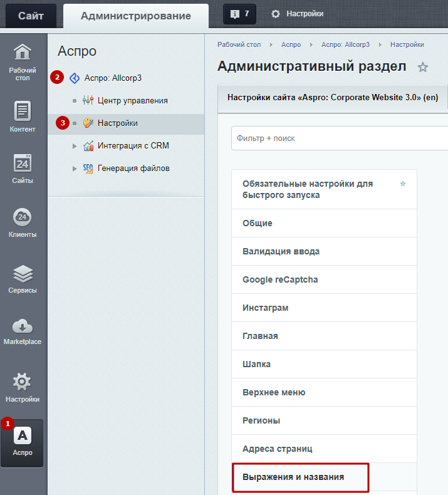Go to Аспро: Allcorp3 breadcrumb

345,44
